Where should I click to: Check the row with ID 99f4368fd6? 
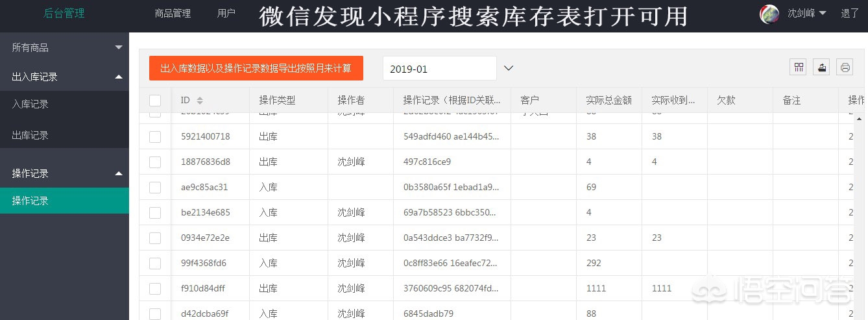pos(155,263)
